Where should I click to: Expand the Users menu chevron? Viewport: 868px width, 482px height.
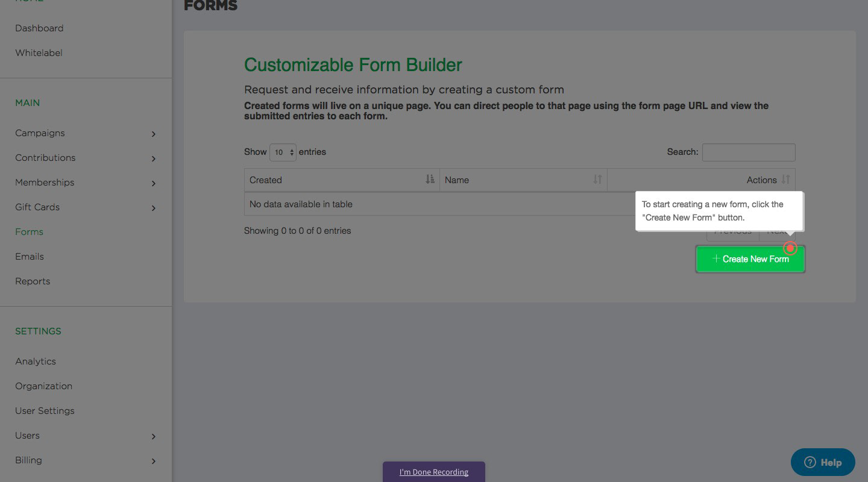click(154, 436)
